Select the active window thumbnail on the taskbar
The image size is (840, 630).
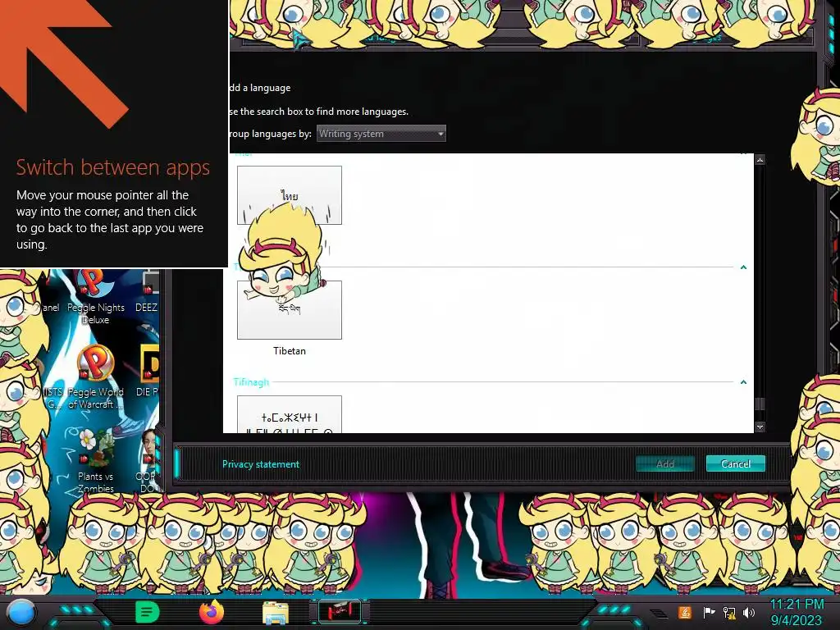click(x=339, y=612)
